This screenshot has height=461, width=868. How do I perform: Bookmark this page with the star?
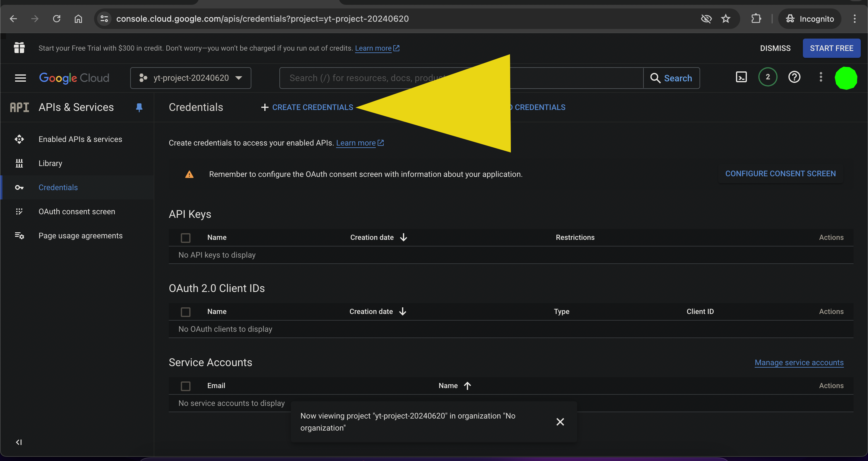click(x=726, y=19)
